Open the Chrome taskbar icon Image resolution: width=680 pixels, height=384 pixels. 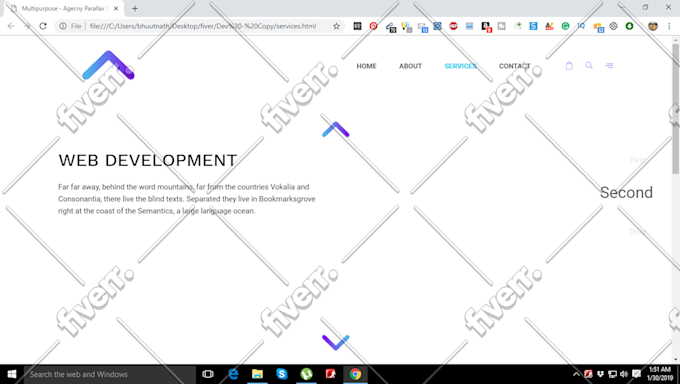(355, 374)
